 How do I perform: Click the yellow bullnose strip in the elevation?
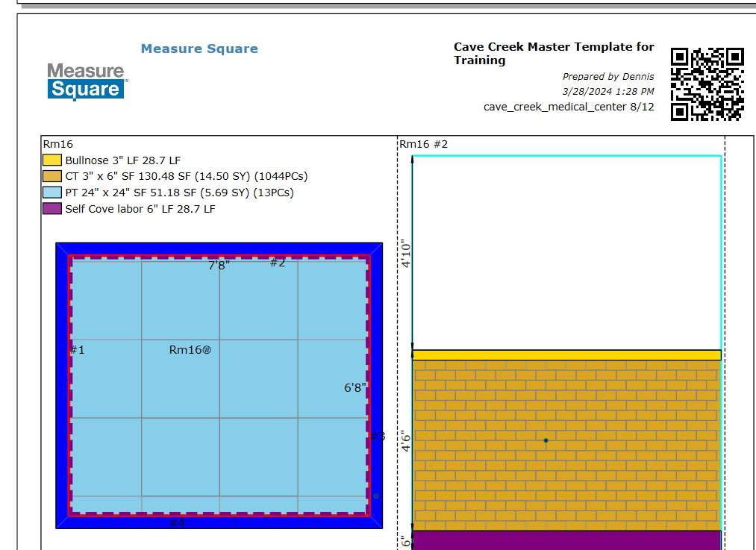[x=566, y=355]
